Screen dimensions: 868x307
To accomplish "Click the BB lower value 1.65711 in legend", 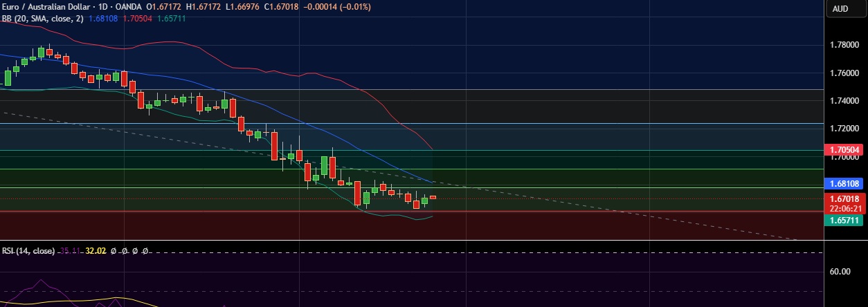I will tap(170, 19).
